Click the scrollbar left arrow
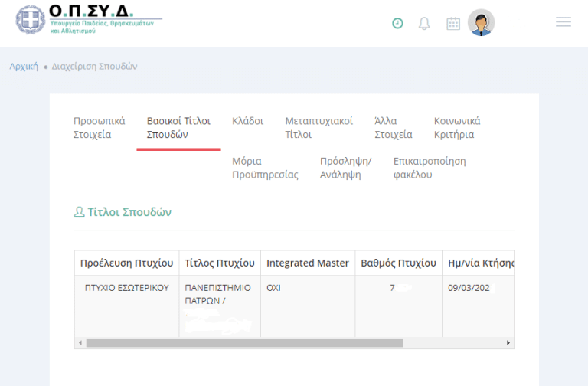Screen dimensions: 588x386 click(x=80, y=343)
